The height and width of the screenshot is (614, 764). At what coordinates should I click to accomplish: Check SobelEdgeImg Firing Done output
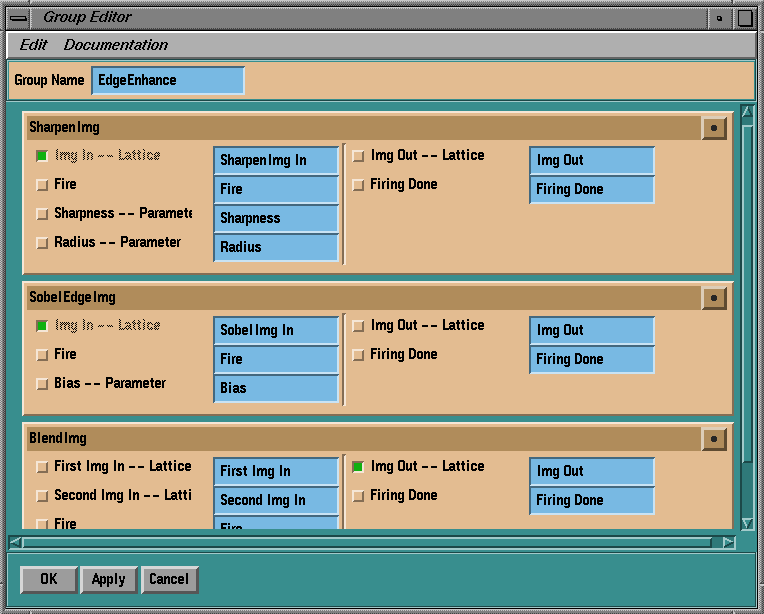358,355
